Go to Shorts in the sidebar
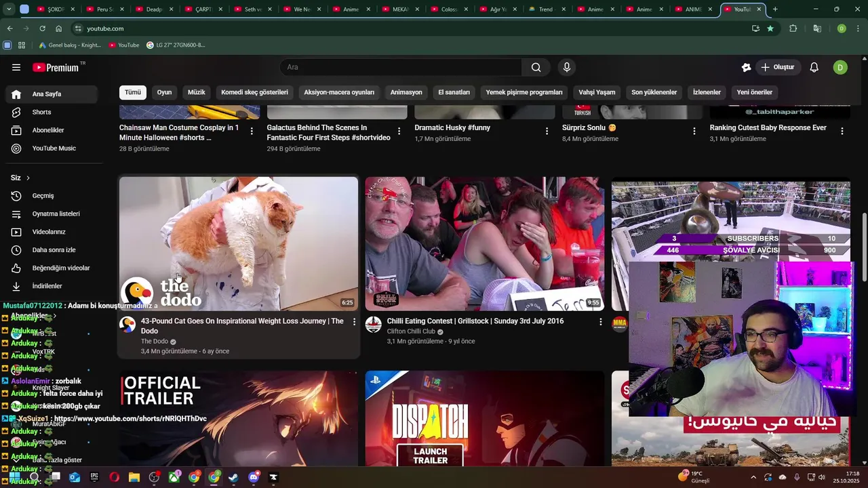Image resolution: width=868 pixels, height=488 pixels. click(x=52, y=112)
